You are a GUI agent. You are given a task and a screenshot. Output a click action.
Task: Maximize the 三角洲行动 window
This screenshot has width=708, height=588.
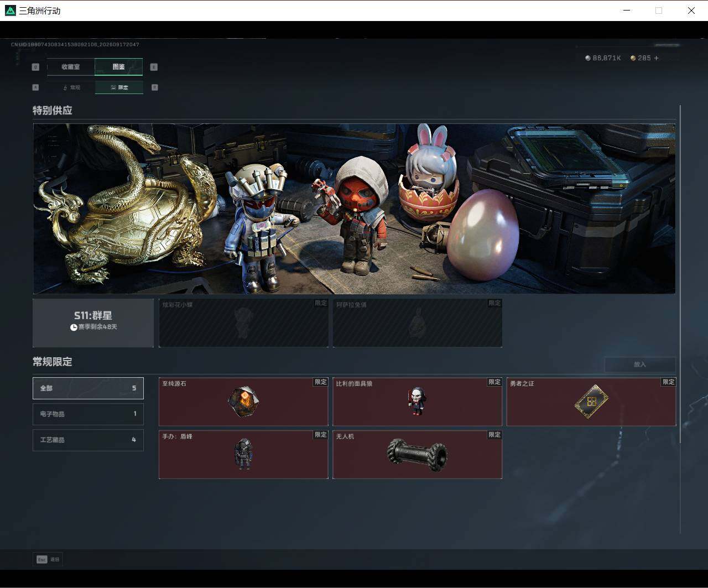coord(659,11)
